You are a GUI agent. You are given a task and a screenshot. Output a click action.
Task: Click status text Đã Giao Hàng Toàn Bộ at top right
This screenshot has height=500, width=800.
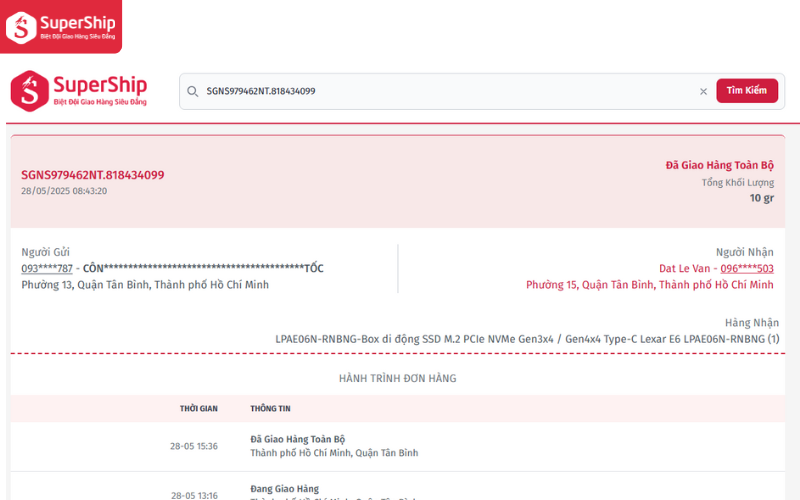[x=719, y=165]
